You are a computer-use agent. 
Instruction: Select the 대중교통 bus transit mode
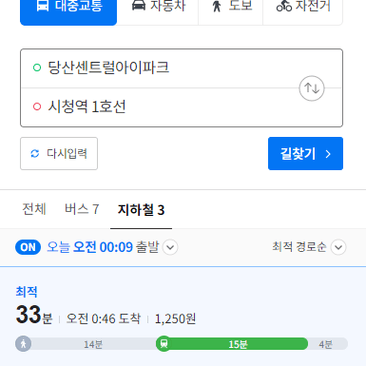point(68,10)
